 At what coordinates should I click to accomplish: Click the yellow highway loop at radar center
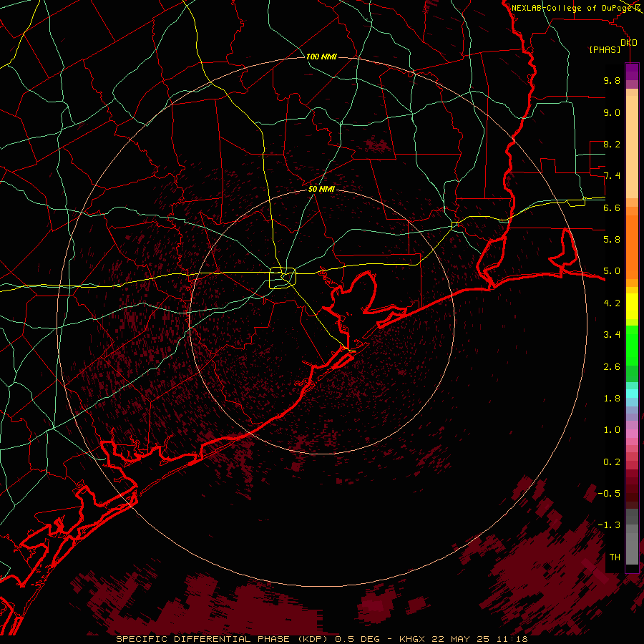pyautogui.click(x=283, y=278)
